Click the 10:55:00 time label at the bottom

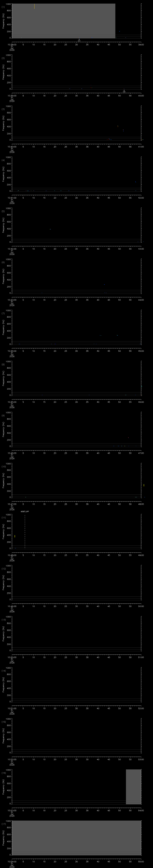click(x=141, y=861)
